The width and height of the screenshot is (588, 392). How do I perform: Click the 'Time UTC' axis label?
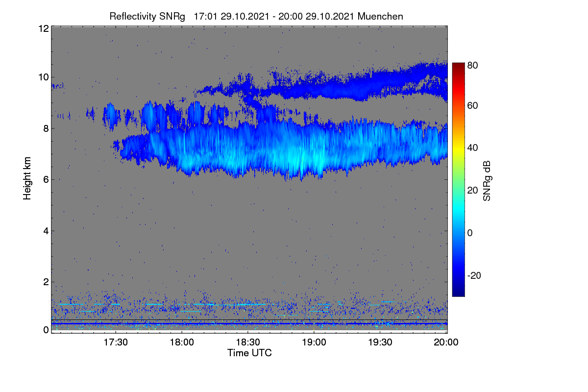point(249,353)
